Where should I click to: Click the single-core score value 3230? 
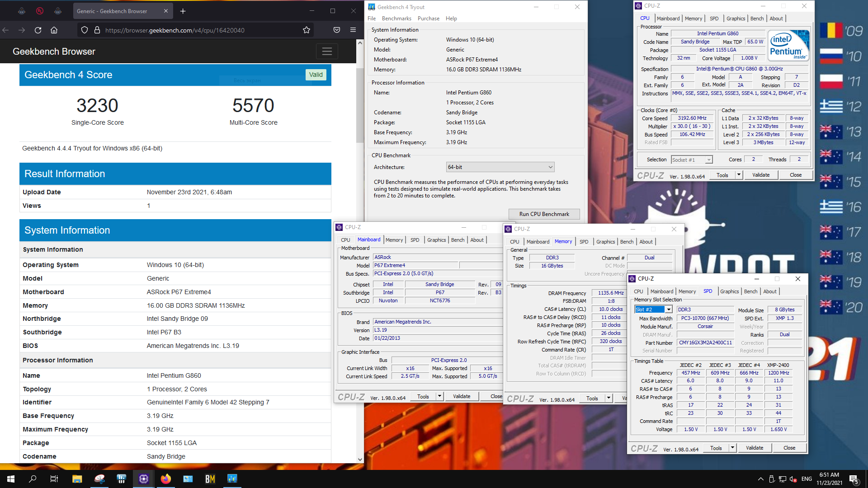97,106
